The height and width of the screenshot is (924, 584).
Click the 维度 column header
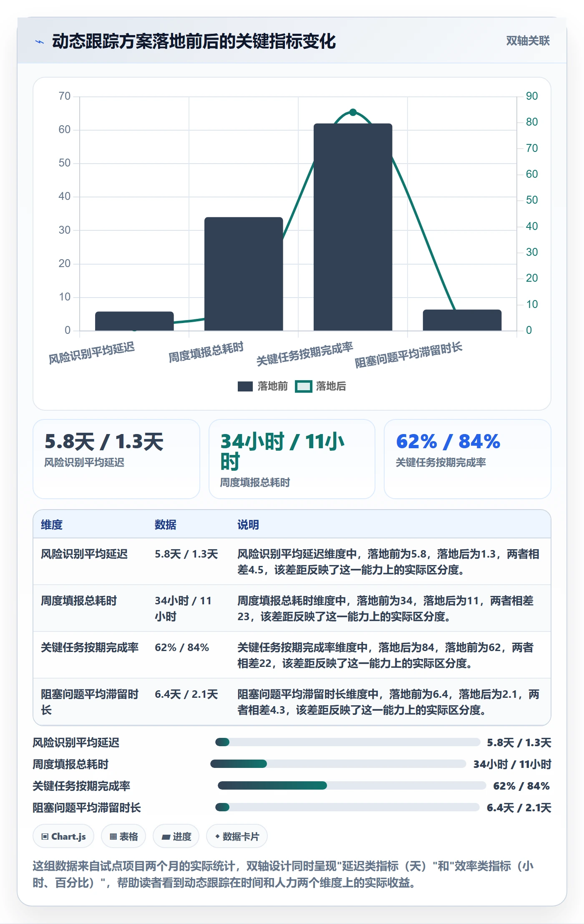[52, 525]
